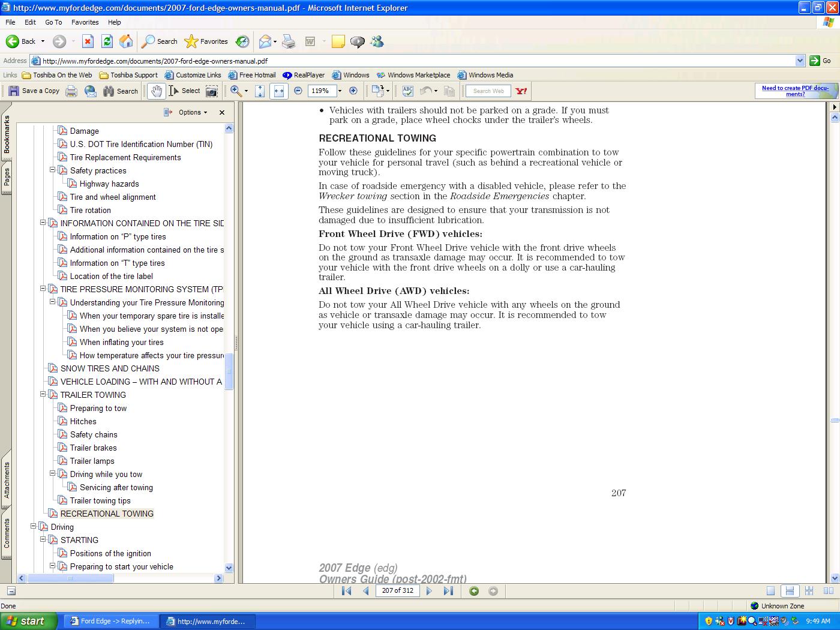Image resolution: width=840 pixels, height=630 pixels.
Task: Open the Hitches bookmark
Action: coord(83,421)
